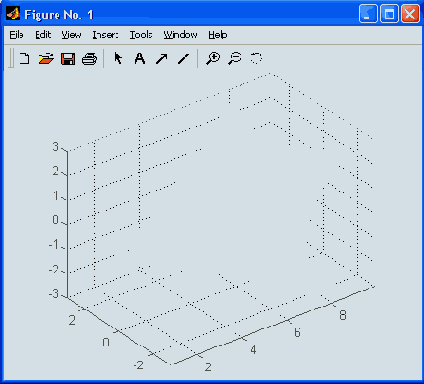Open the View menu
424x384 pixels.
[x=71, y=35]
